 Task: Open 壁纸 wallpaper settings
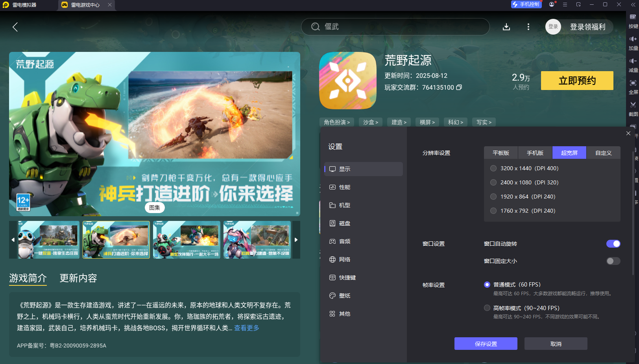pyautogui.click(x=364, y=296)
